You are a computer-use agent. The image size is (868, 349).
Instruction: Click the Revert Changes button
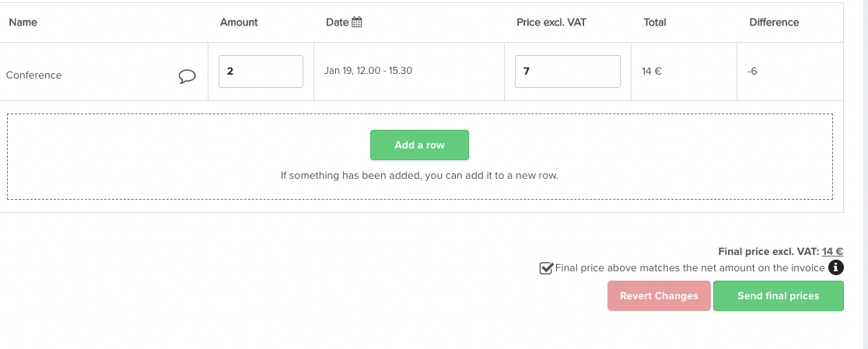pyautogui.click(x=659, y=296)
